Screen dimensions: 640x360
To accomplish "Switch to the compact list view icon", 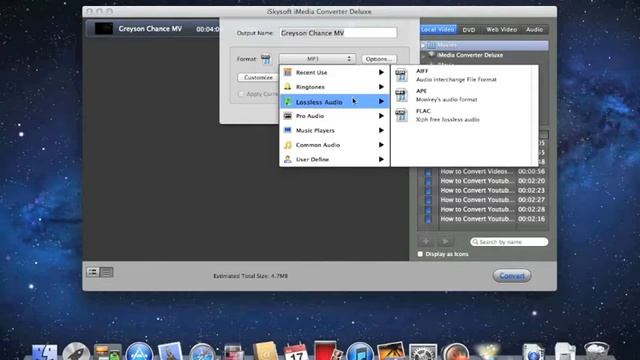I will point(107,272).
